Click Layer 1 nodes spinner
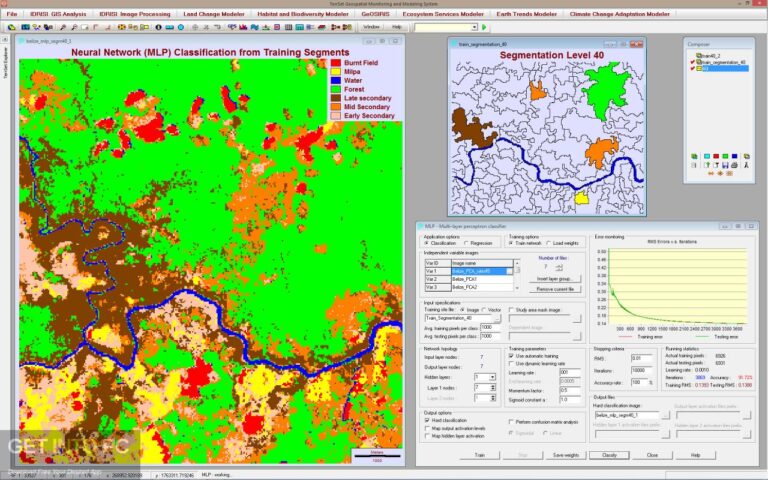This screenshot has height=480, width=768. [492, 387]
